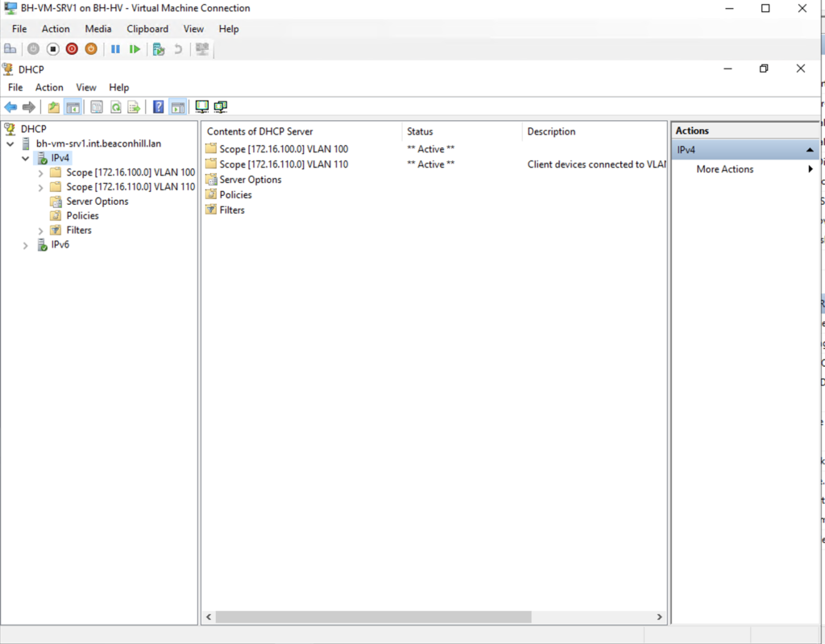Click the grey Start VM button

(33, 49)
